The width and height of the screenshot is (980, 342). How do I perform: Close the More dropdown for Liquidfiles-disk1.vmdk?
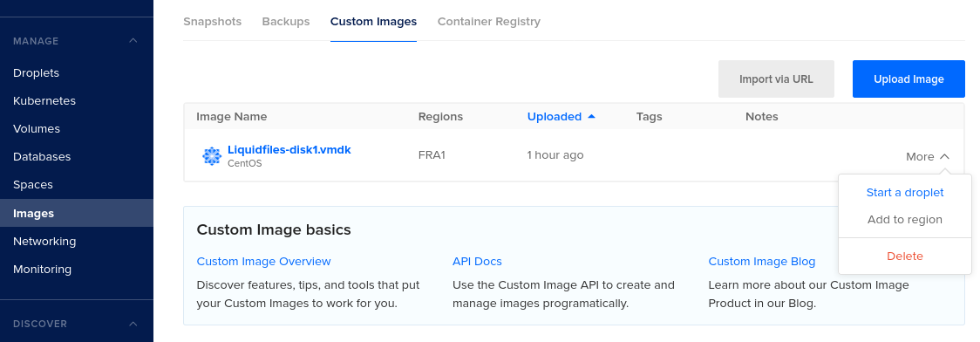coord(928,156)
